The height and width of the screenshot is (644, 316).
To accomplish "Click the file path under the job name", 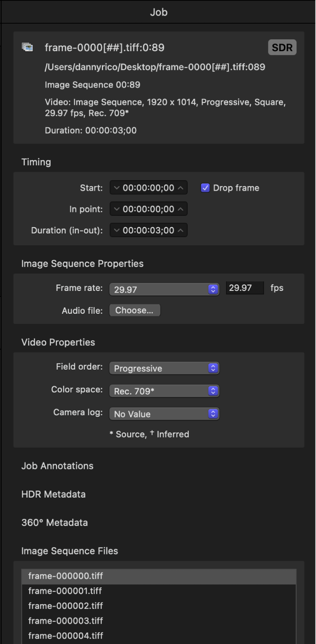I will [x=158, y=67].
